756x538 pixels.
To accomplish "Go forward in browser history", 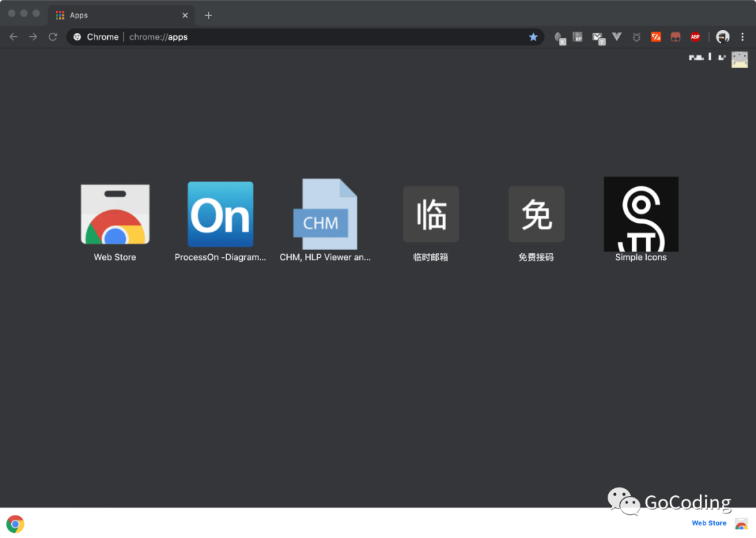I will pos(33,36).
